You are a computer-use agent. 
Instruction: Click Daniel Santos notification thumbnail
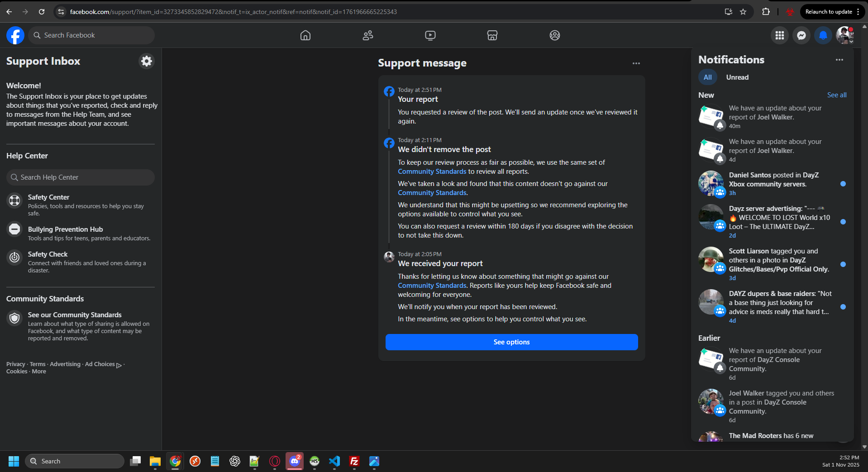click(711, 183)
